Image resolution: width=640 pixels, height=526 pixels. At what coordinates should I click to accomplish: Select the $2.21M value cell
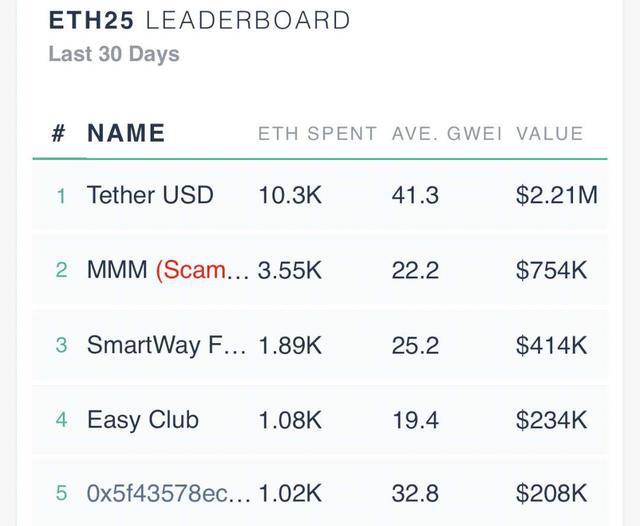(x=556, y=195)
